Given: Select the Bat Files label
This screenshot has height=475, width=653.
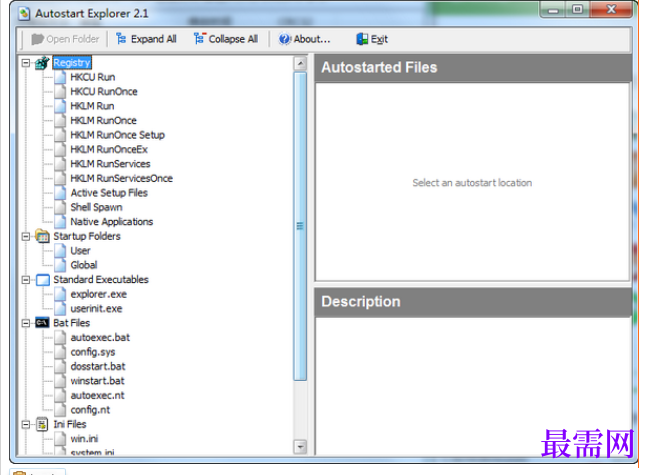Looking at the screenshot, I should [x=71, y=323].
